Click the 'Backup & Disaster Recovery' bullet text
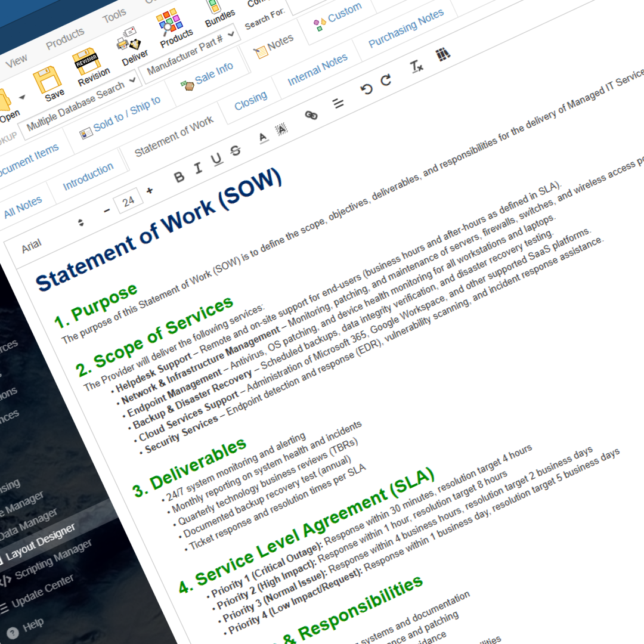This screenshot has height=644, width=644. (192, 399)
